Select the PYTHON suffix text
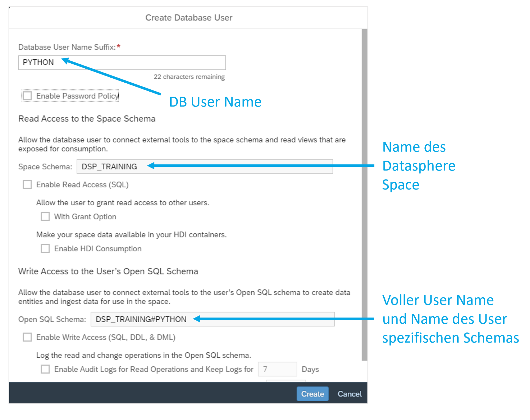The height and width of the screenshot is (420, 530). click(38, 62)
